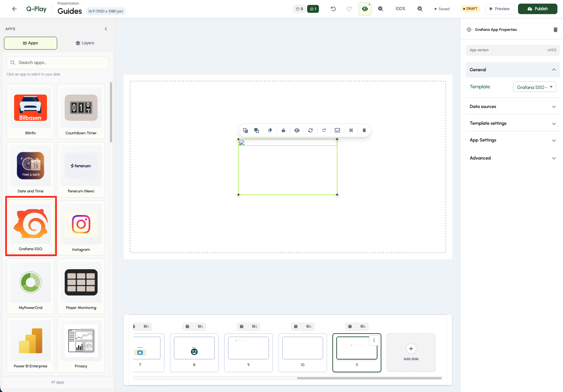Zoom in on the canvas
This screenshot has height=392, width=563.
[x=420, y=9]
